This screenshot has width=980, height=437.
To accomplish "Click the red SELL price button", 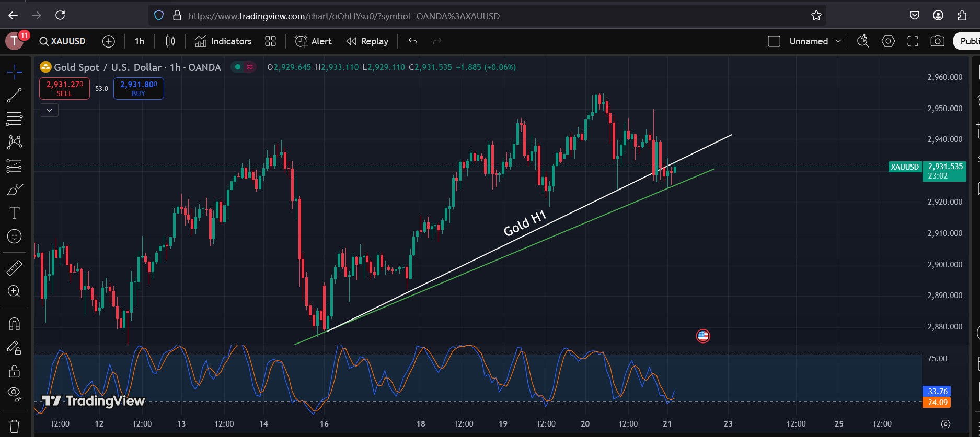I will pyautogui.click(x=64, y=88).
